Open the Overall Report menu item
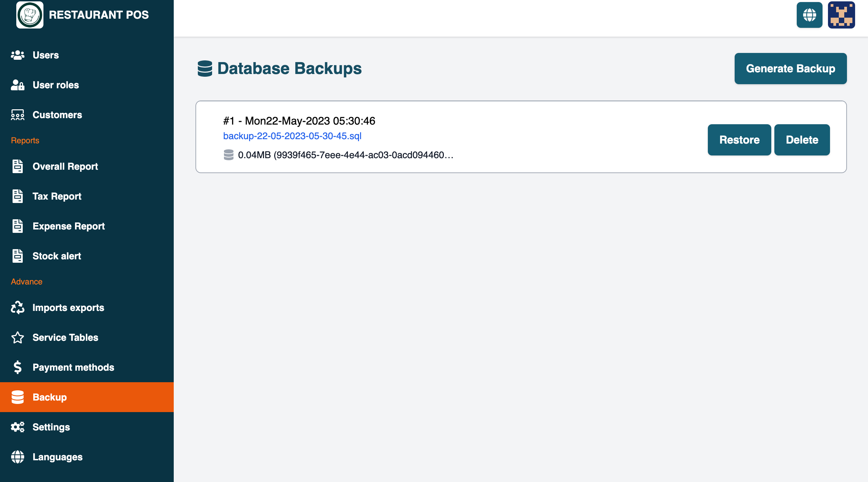 click(65, 166)
